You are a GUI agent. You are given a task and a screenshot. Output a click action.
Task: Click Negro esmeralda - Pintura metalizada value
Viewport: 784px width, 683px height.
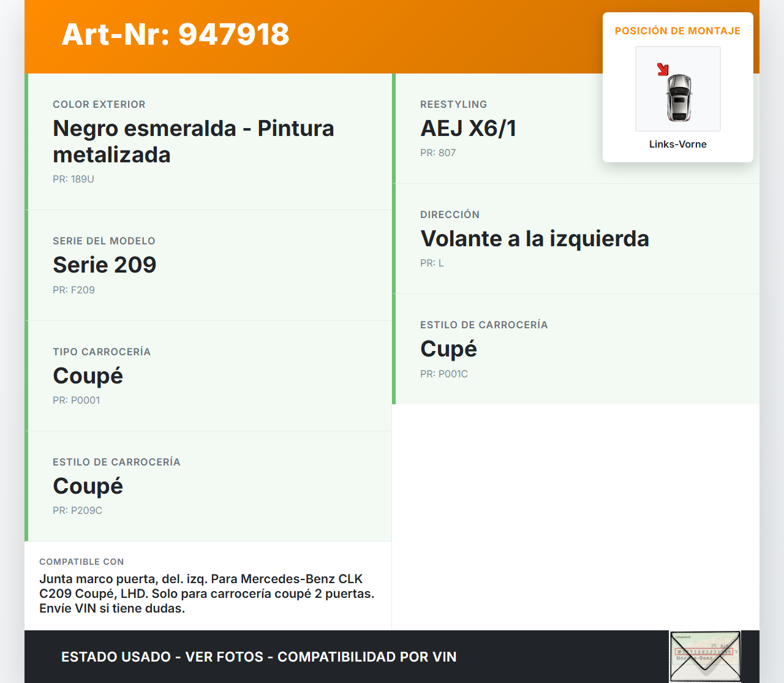(x=194, y=142)
